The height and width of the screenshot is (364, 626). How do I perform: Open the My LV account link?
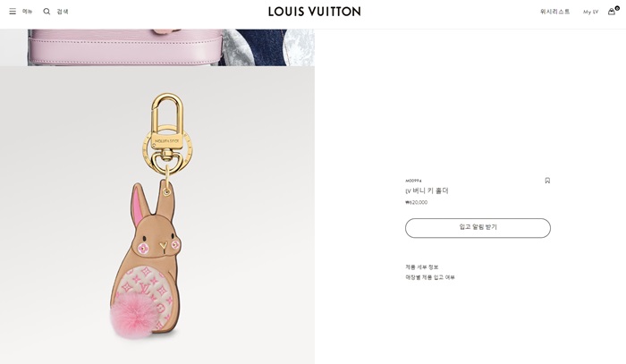590,12
